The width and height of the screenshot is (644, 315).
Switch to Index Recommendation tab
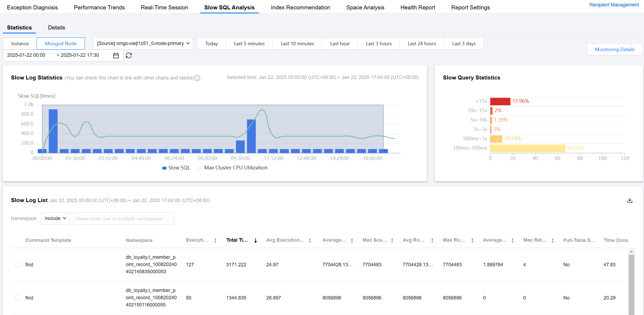pyautogui.click(x=300, y=7)
